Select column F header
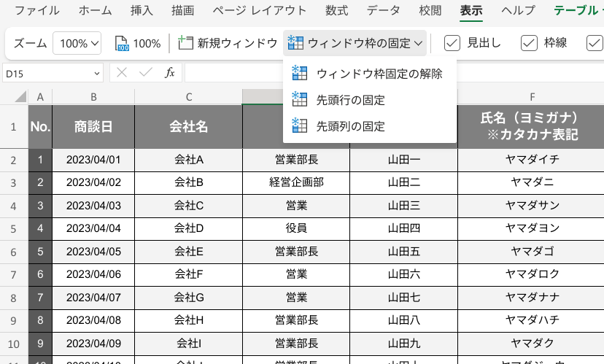 pyautogui.click(x=532, y=97)
